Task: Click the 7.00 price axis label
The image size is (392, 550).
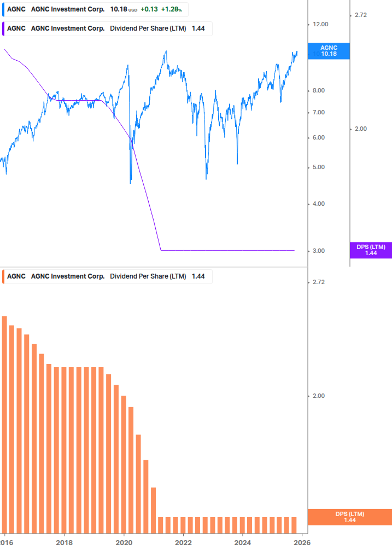Action: point(319,113)
